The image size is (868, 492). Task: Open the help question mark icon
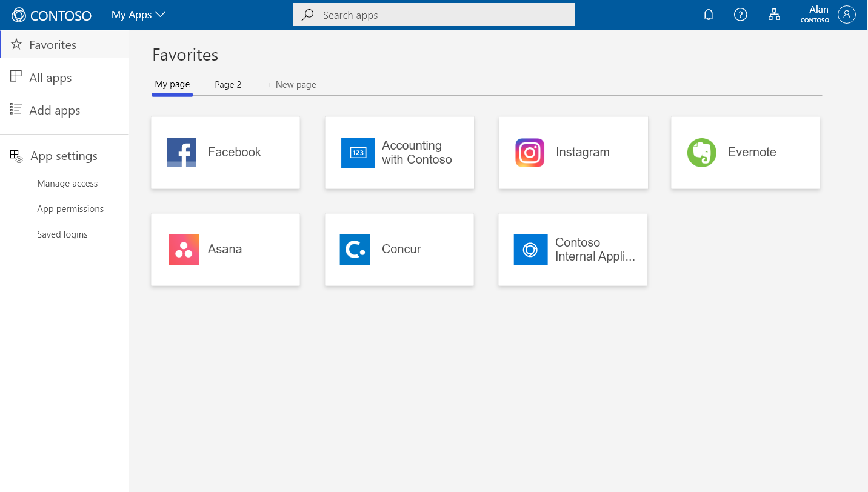pyautogui.click(x=741, y=15)
